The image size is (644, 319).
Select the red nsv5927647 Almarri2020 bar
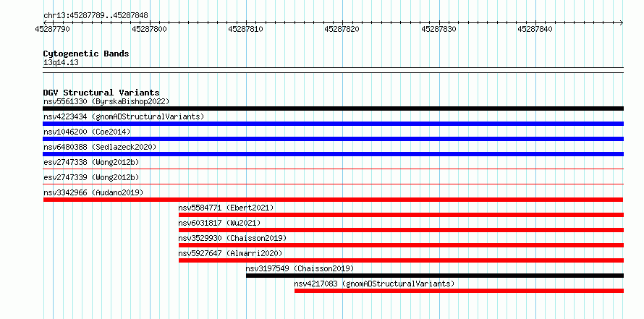[401, 260]
